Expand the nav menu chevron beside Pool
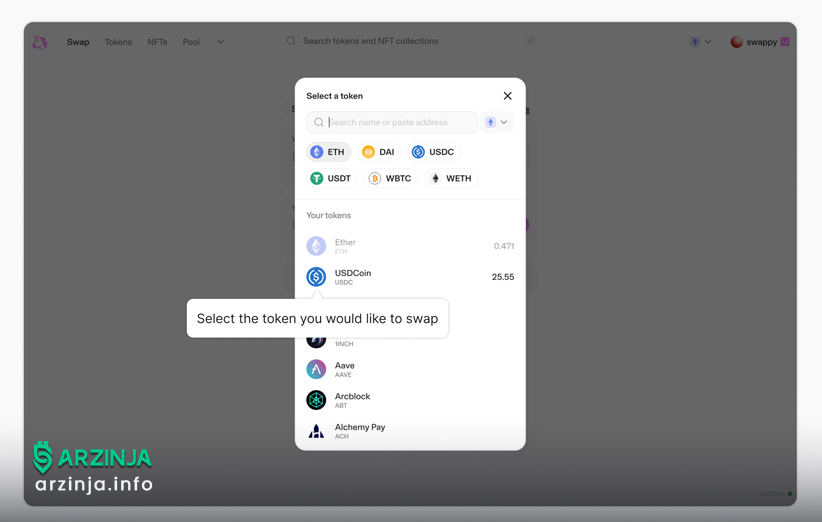 point(221,42)
